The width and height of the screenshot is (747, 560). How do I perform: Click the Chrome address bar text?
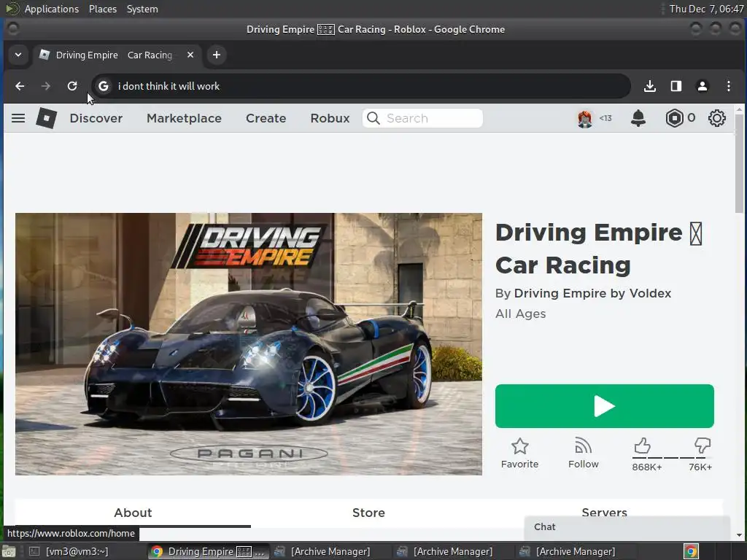pyautogui.click(x=169, y=86)
